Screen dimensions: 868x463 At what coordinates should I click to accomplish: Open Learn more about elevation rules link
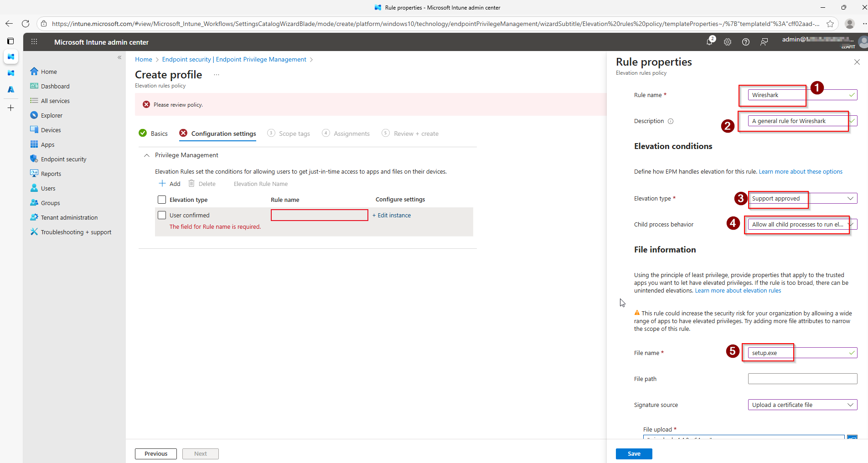[738, 291]
